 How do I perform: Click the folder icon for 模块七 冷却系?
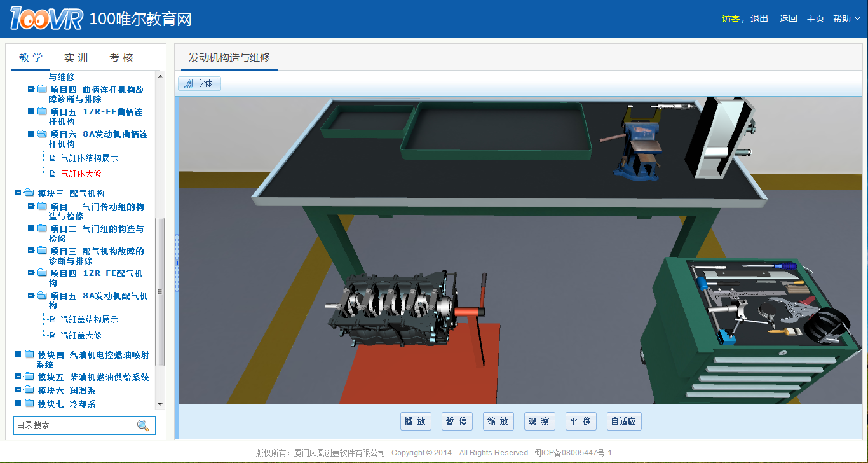point(29,404)
